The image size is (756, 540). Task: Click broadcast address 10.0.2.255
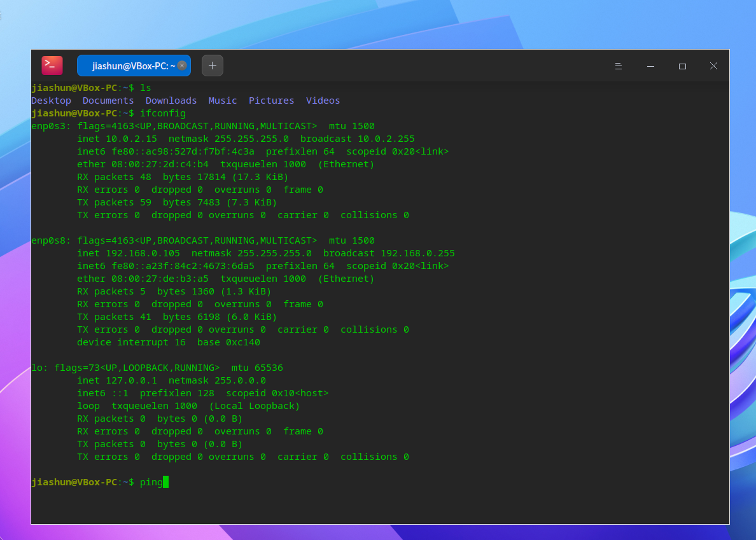386,139
